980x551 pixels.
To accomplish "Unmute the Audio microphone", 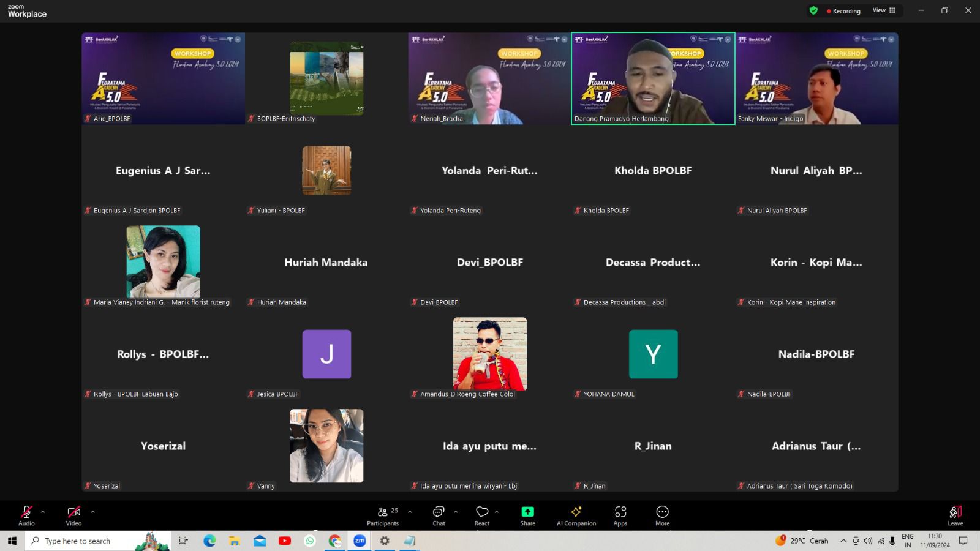I will (26, 515).
